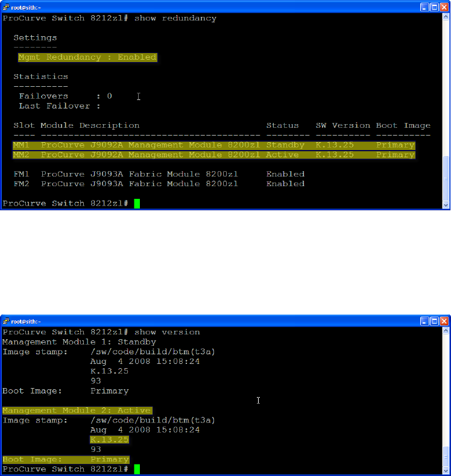Viewport: 451px width, 476px height.
Task: Click the 'SW Version' column header
Action: tap(343, 125)
